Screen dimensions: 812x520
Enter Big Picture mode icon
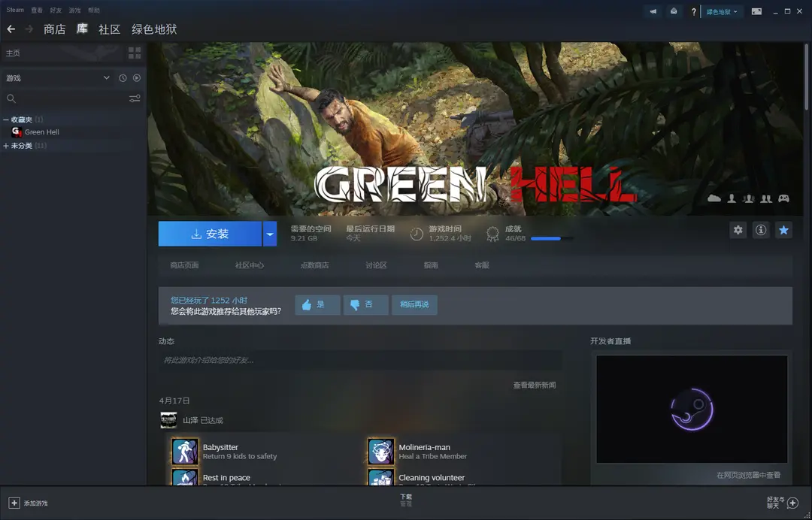point(756,11)
